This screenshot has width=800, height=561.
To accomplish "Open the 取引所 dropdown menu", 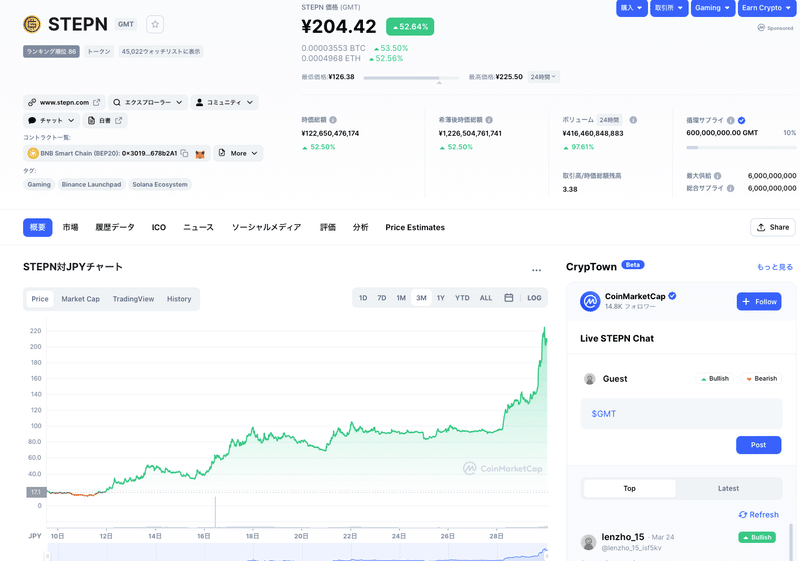I will point(669,8).
